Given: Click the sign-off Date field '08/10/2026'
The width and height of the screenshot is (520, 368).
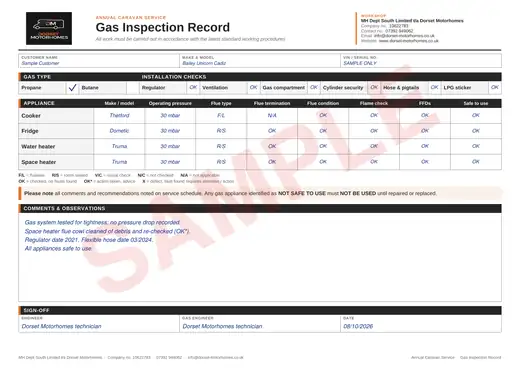Looking at the screenshot, I should click(421, 324).
